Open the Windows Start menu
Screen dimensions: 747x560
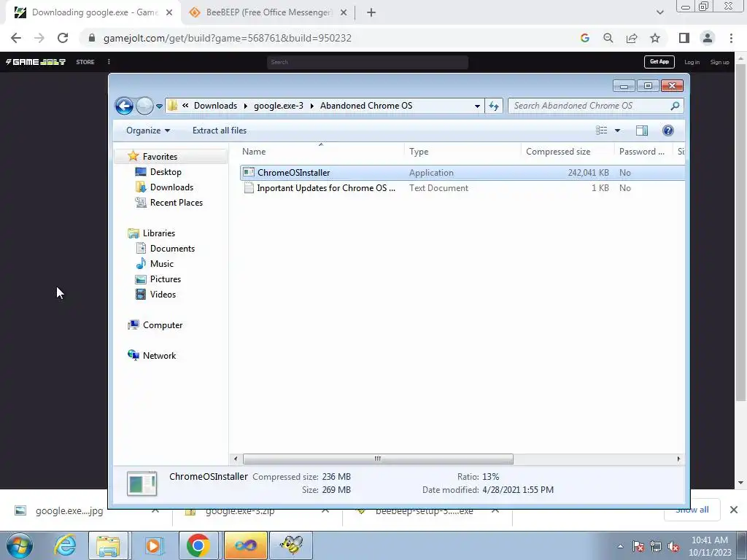(x=19, y=545)
